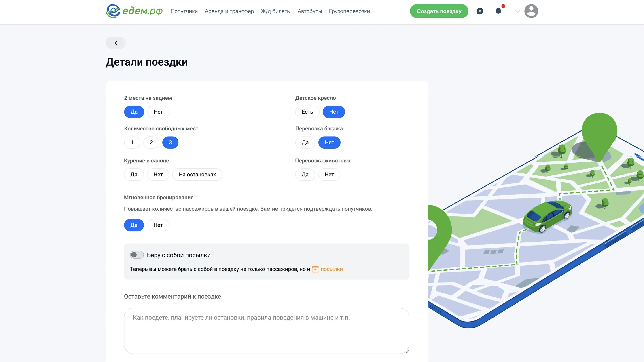Go back using the left arrow button
This screenshot has height=362, width=644.
tap(116, 43)
